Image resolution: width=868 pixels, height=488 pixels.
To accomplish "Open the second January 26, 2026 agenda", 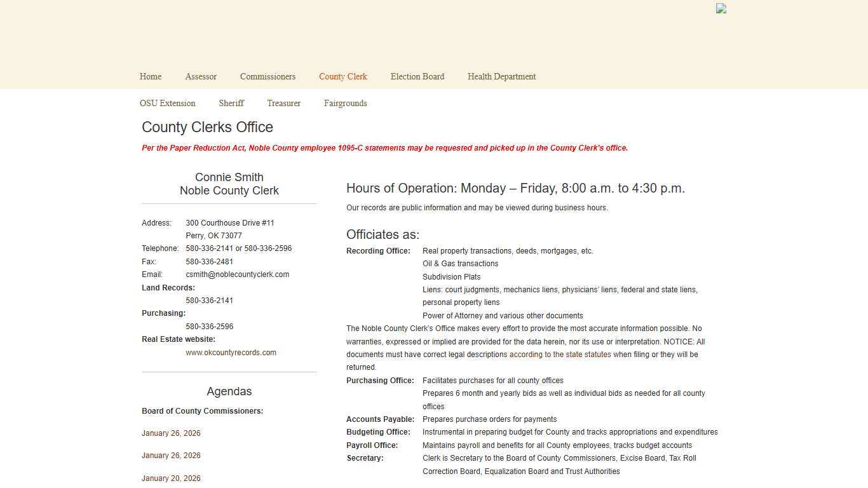I will pos(171,455).
